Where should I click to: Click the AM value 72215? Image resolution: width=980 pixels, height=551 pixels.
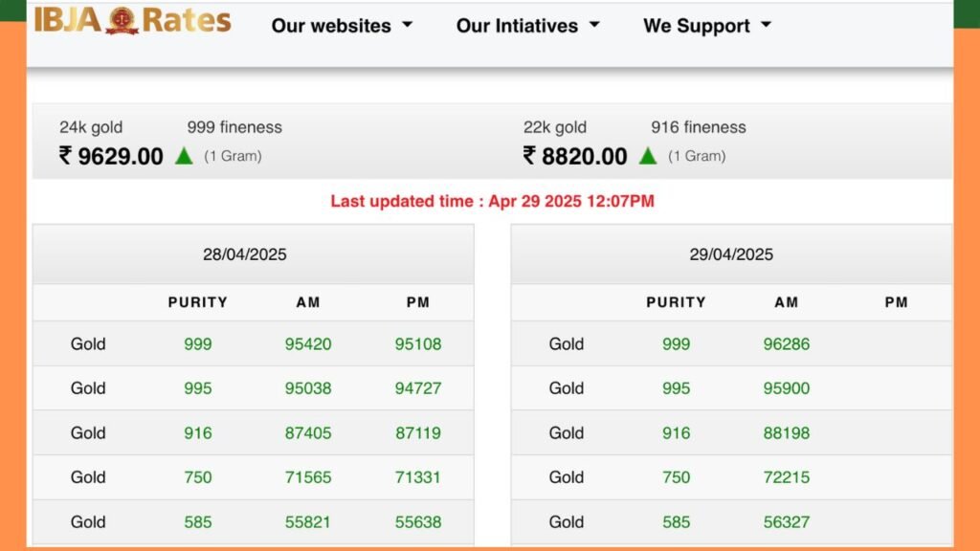pos(787,477)
